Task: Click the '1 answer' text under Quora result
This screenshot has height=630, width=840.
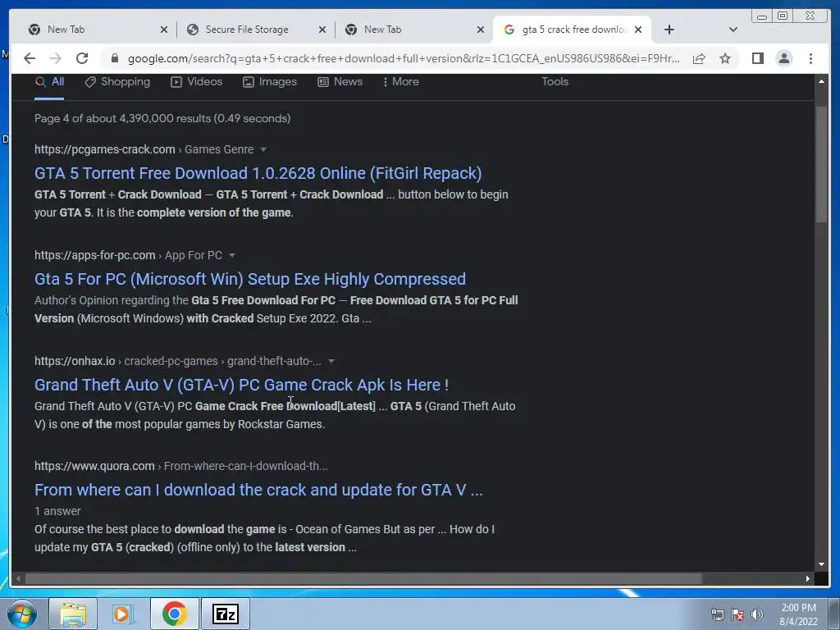Action: pyautogui.click(x=57, y=511)
